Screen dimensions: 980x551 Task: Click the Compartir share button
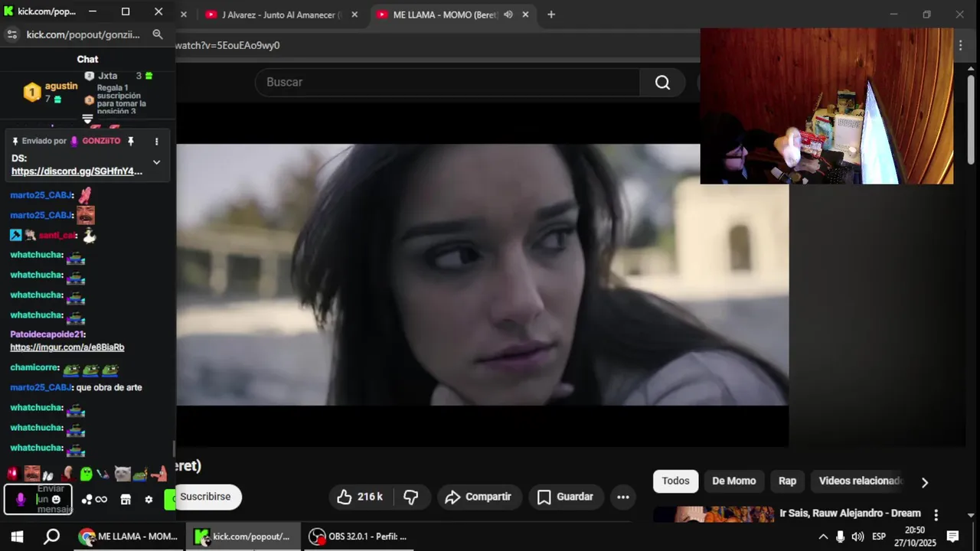(x=479, y=497)
